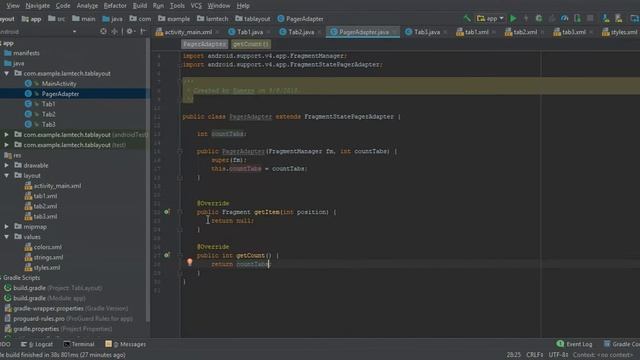The width and height of the screenshot is (640, 360).
Task: Select strings.xml in values folder
Action: 48,257
